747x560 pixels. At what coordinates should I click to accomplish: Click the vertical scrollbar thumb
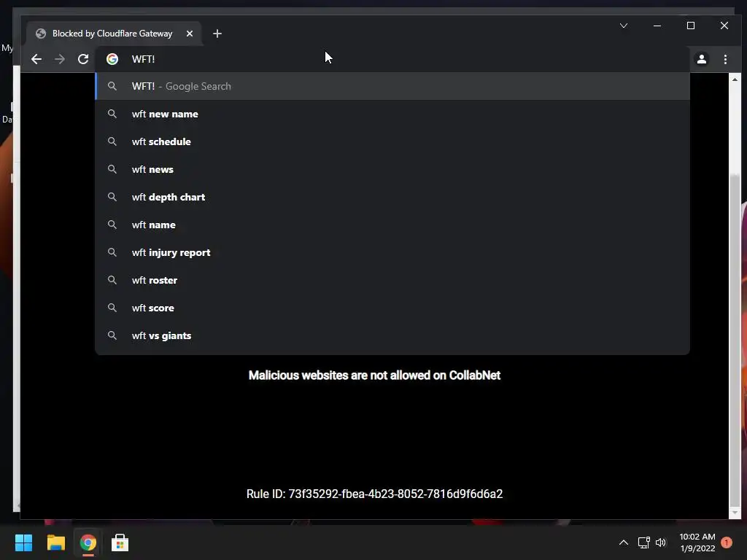click(735, 341)
